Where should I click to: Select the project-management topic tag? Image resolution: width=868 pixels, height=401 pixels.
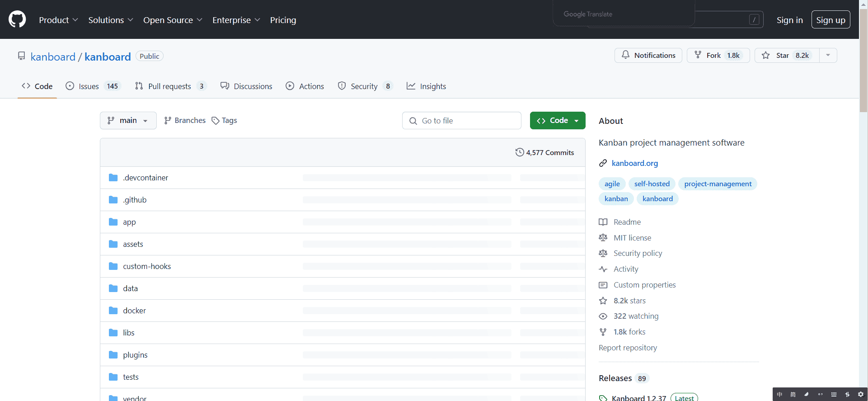pyautogui.click(x=718, y=184)
